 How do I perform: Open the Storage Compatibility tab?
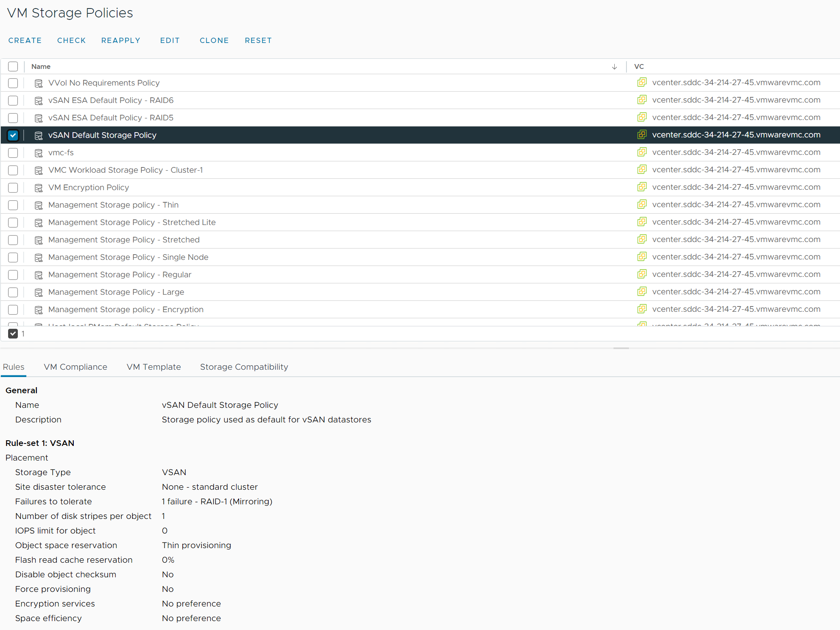coord(244,367)
